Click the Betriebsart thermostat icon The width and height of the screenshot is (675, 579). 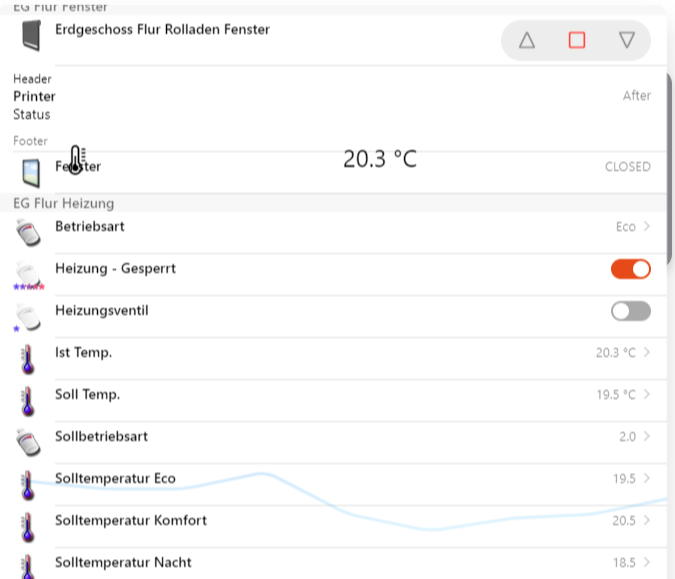pos(30,232)
